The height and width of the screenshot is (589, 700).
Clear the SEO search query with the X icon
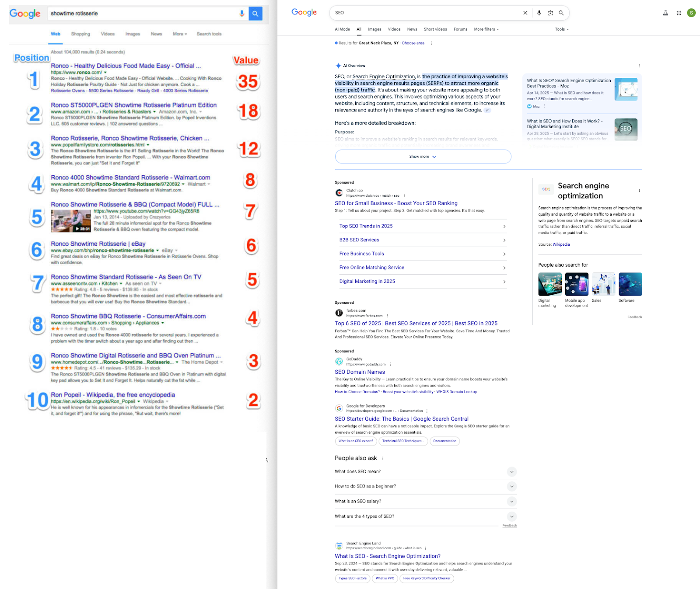tap(525, 13)
